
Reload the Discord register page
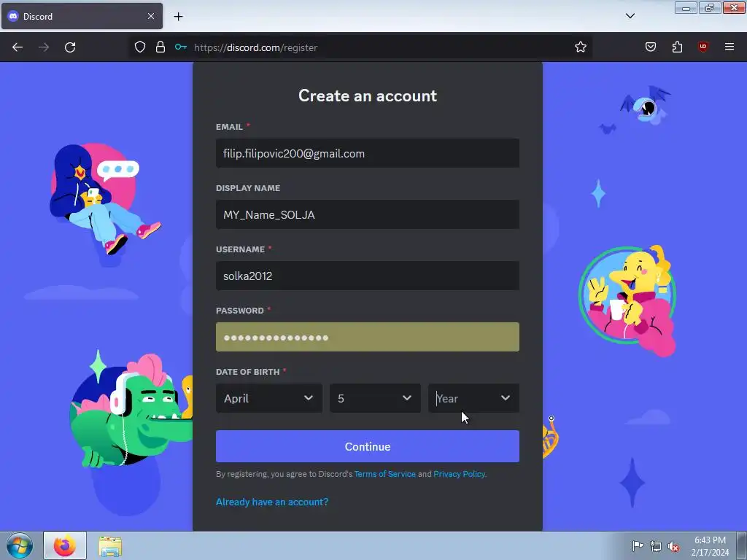coord(70,47)
